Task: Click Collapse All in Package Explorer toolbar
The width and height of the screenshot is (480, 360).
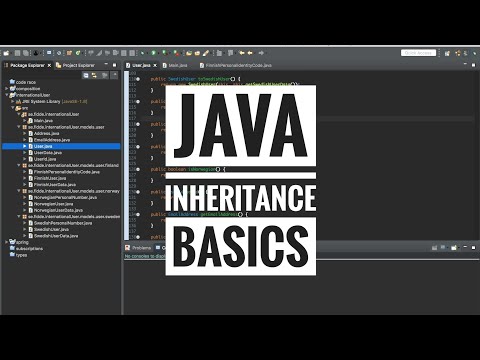Action: [x=86, y=75]
